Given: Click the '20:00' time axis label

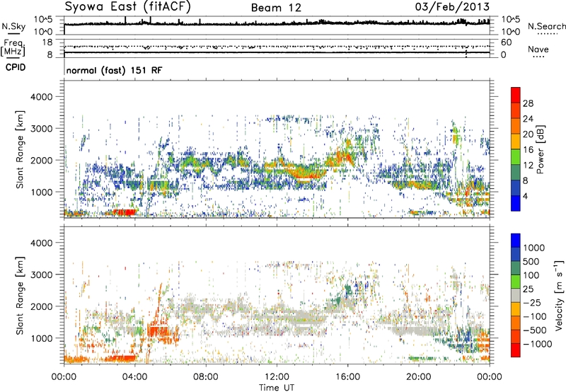Looking at the screenshot, I should pyautogui.click(x=418, y=377).
